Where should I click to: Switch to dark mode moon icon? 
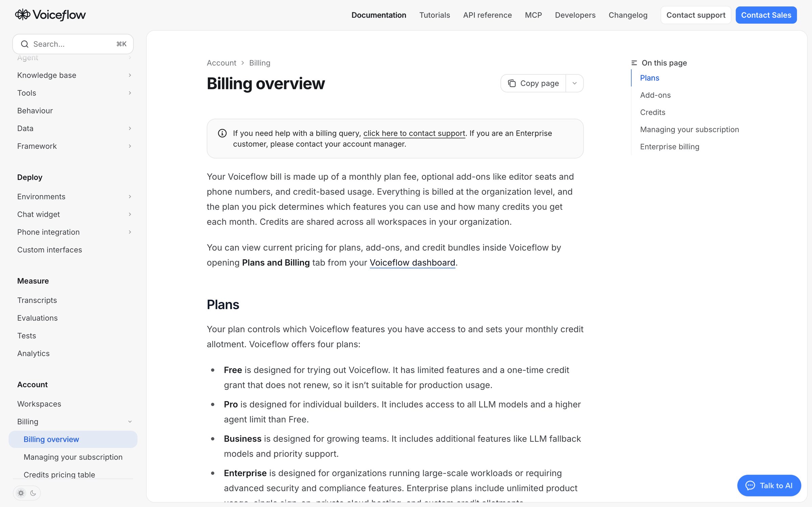[x=33, y=493]
